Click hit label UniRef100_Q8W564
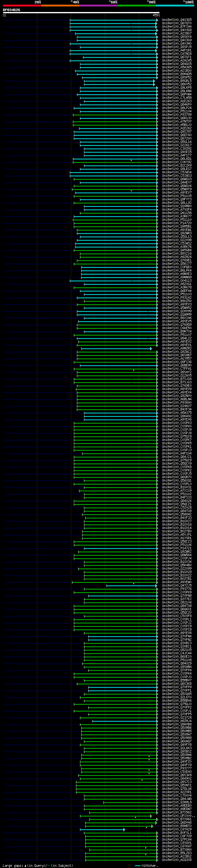 (177, 555)
